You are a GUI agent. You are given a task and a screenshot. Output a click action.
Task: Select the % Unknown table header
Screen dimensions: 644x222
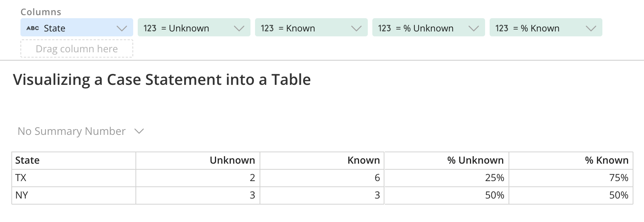tap(475, 160)
